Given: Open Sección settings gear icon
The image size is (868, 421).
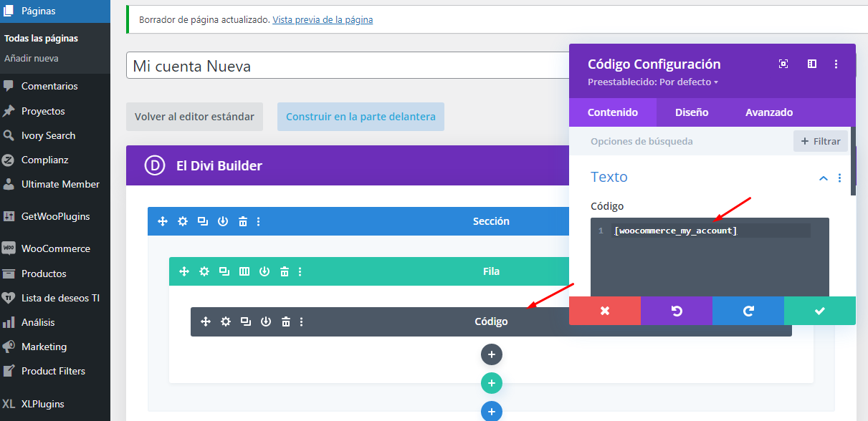Looking at the screenshot, I should tap(183, 221).
